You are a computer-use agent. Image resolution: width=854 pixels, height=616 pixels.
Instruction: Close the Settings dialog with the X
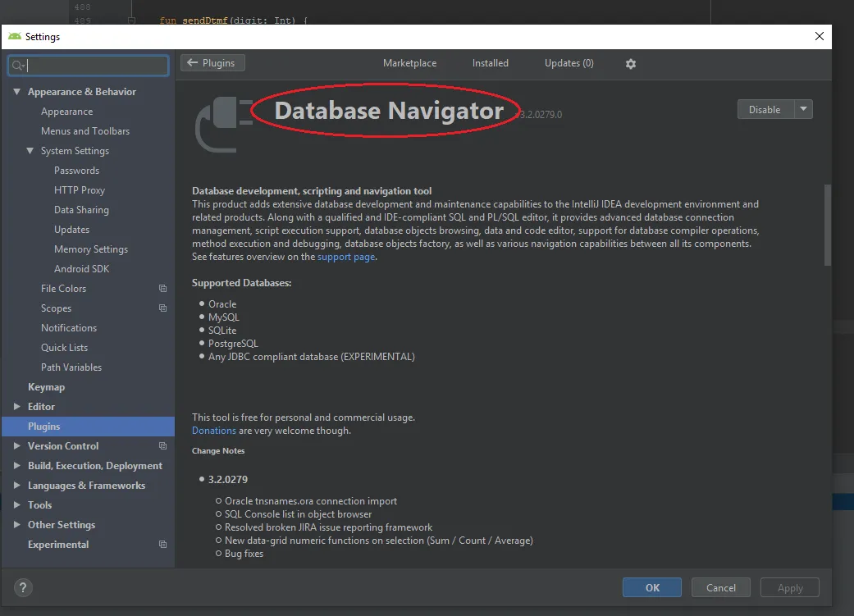pos(820,36)
